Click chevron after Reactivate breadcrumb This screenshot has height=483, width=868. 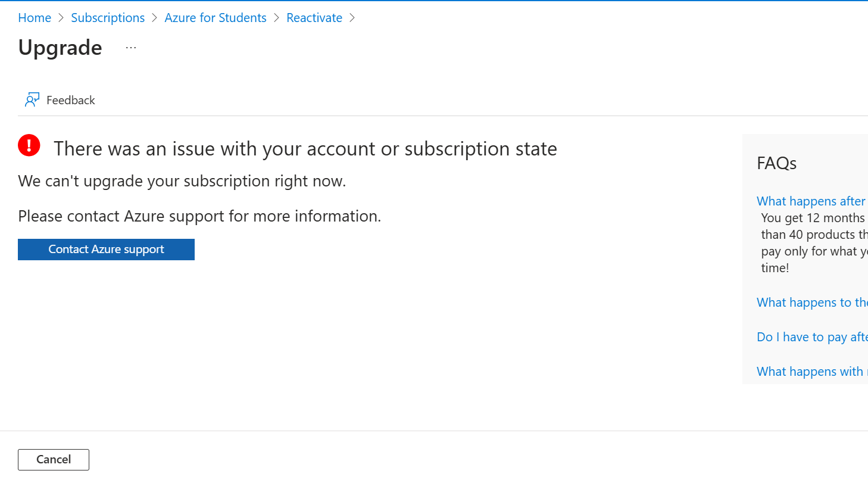(352, 18)
